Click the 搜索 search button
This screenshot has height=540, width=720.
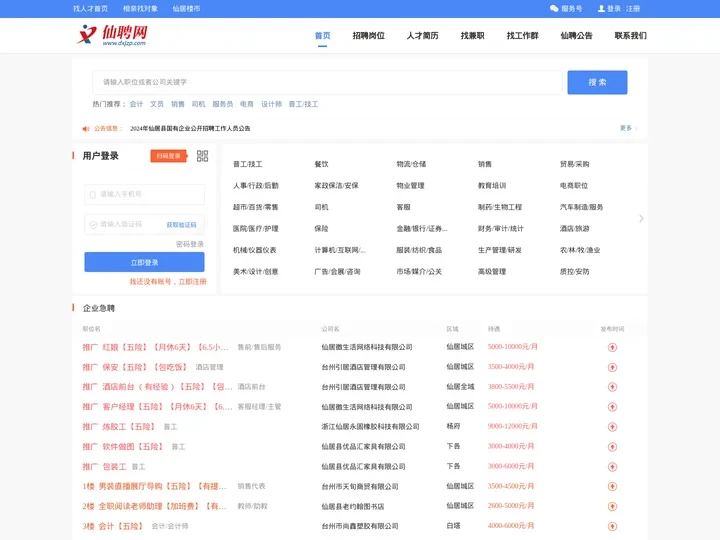597,82
